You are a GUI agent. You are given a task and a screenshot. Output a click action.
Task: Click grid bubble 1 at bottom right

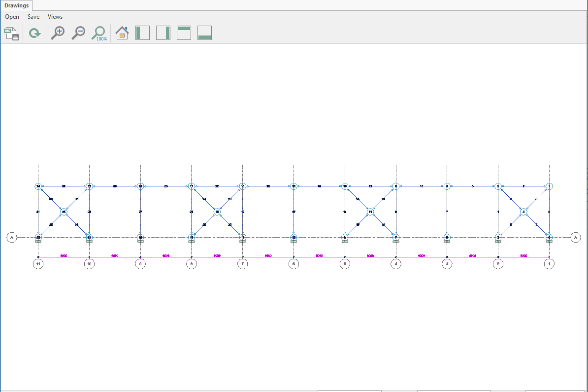[549, 264]
